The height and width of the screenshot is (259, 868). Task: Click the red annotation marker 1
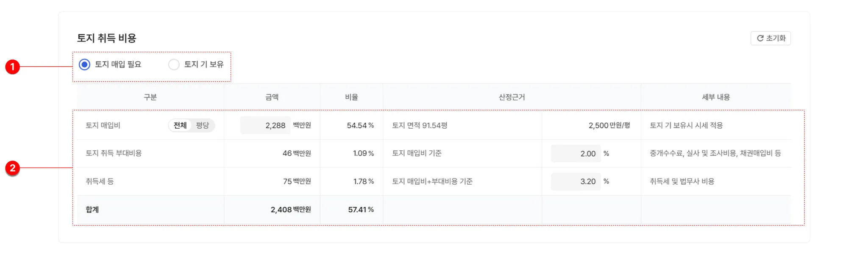[x=13, y=67]
